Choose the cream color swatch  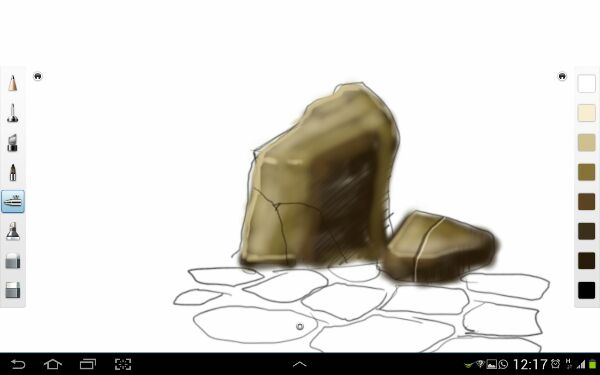tap(587, 113)
